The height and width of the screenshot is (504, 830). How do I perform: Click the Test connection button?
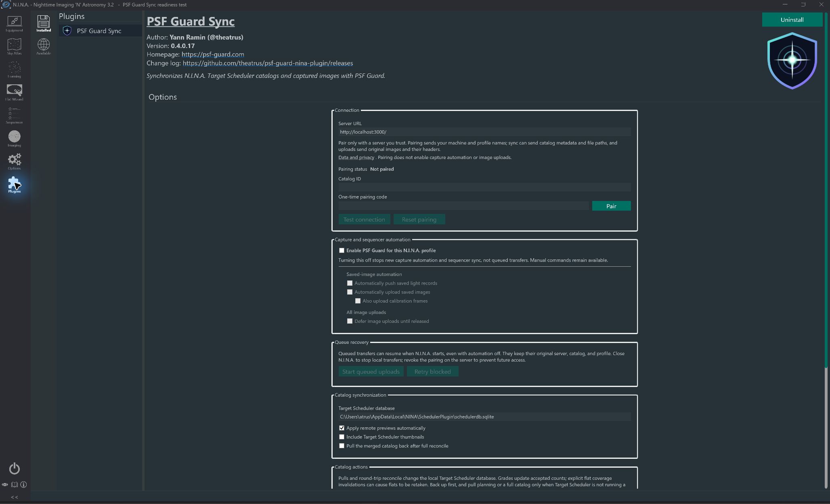[x=364, y=220]
